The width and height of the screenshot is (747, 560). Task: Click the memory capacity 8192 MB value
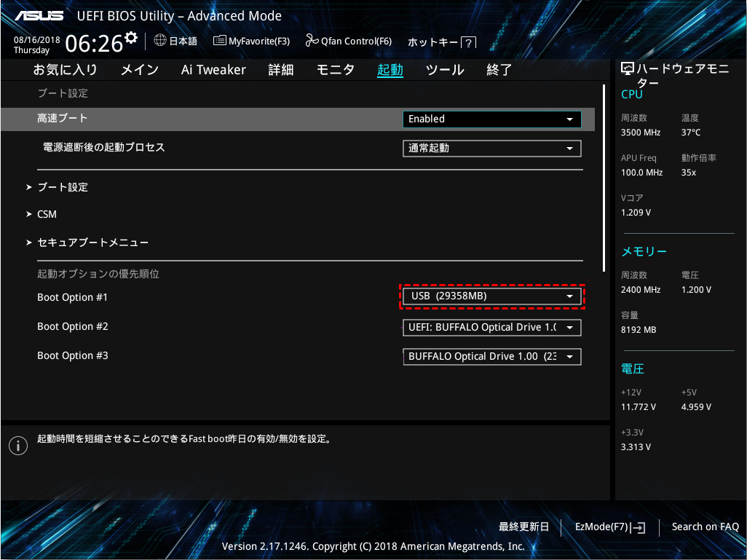coord(639,330)
